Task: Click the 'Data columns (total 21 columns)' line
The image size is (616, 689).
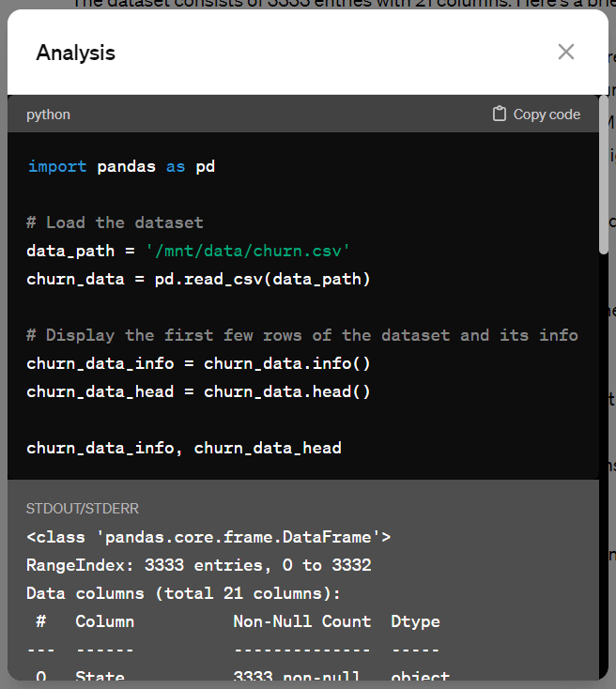Action: (183, 593)
